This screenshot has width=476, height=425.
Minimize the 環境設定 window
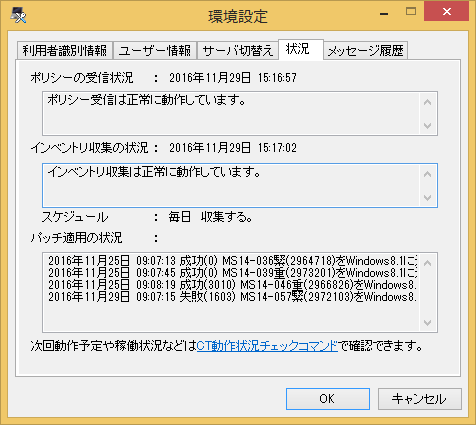pyautogui.click(x=384, y=13)
